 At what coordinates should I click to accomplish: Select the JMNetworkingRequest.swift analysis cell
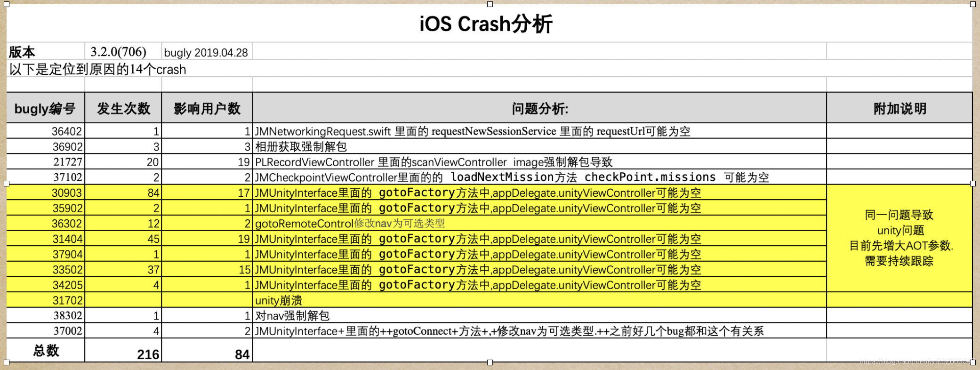pos(539,131)
